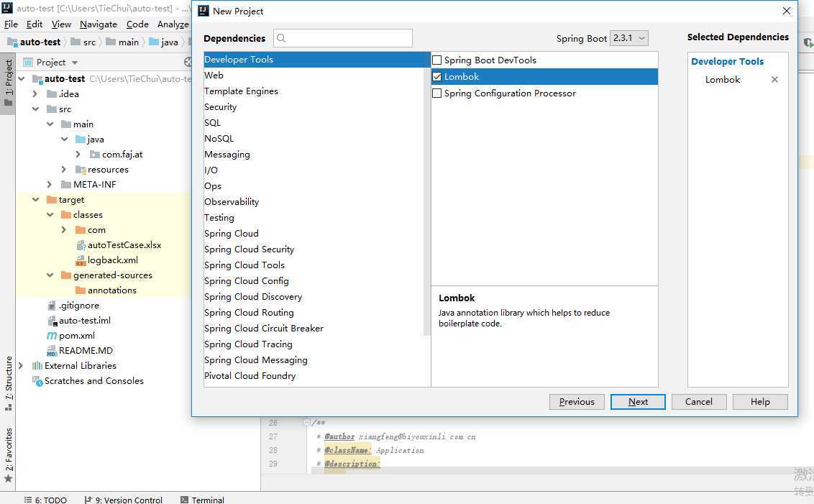Select the autoTestCase.xlsx file icon
Viewport: 814px width, 504px height.
point(81,245)
